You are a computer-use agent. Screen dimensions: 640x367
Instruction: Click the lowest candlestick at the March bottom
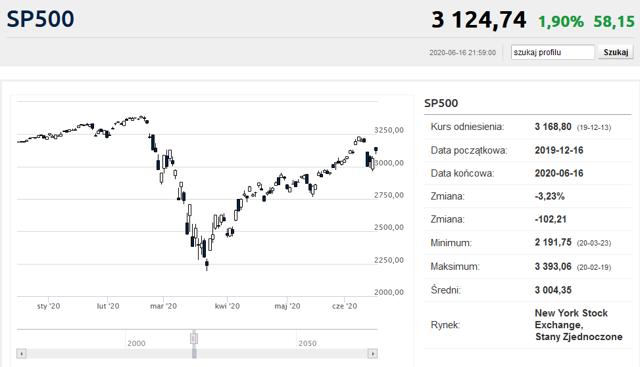click(207, 264)
